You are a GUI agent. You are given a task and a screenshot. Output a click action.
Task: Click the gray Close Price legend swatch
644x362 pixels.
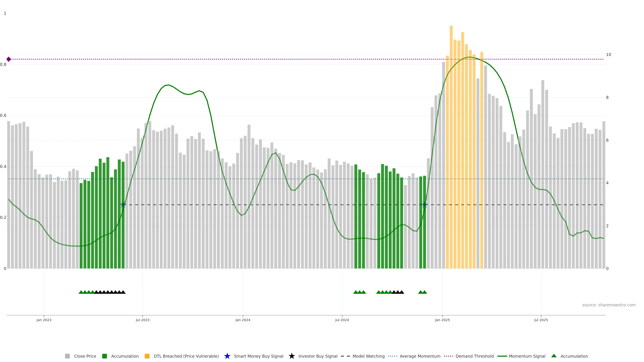coord(67,356)
